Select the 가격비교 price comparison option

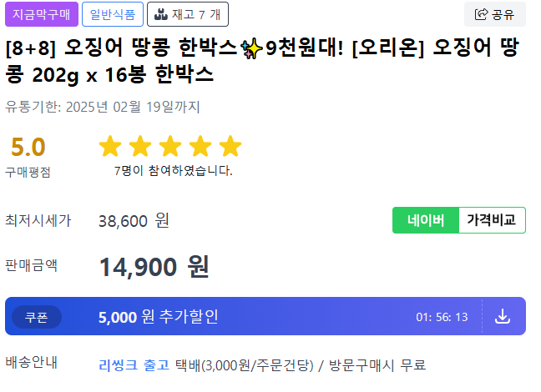click(492, 220)
